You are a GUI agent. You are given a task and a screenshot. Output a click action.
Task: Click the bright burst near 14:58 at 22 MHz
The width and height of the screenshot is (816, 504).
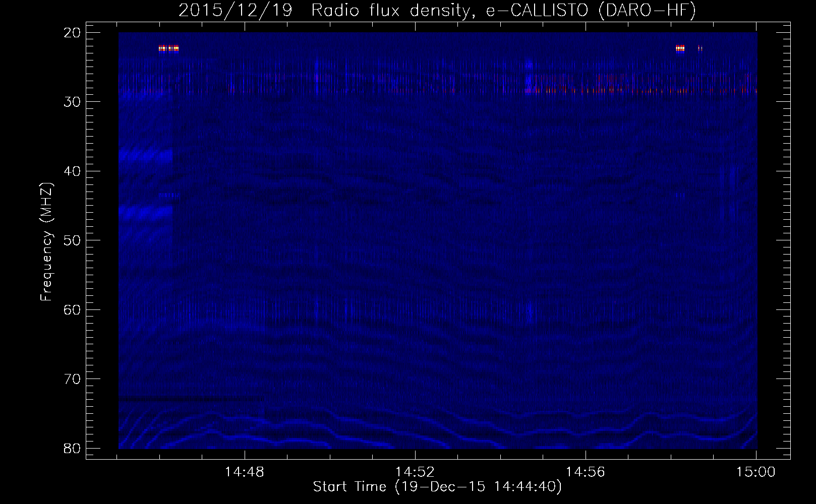680,48
